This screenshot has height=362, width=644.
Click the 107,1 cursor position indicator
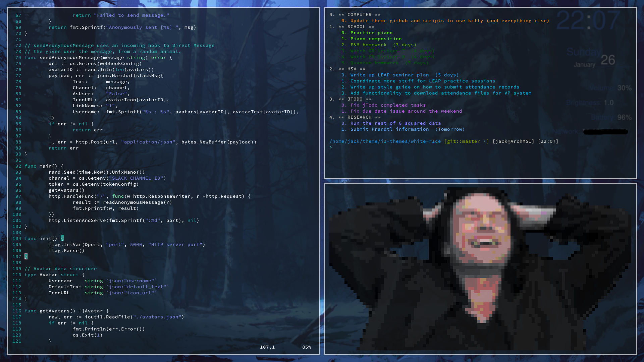pyautogui.click(x=267, y=347)
